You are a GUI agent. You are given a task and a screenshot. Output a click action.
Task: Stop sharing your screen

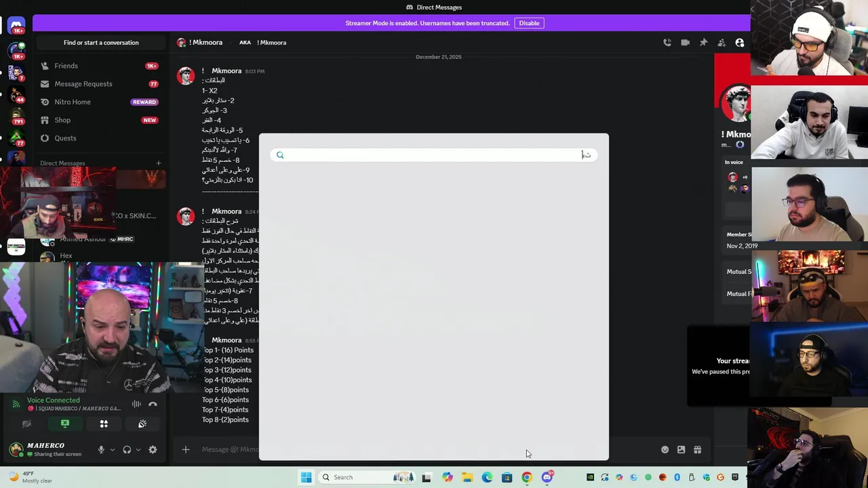click(65, 424)
